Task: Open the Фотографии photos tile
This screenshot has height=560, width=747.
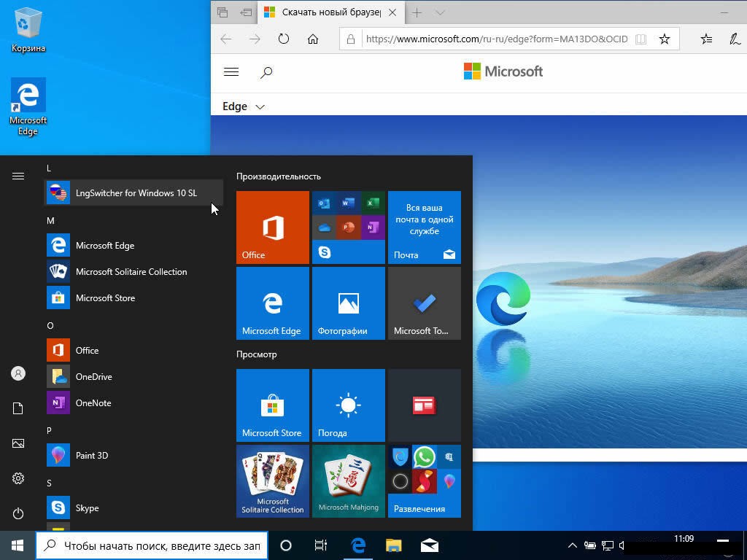Action: [348, 303]
